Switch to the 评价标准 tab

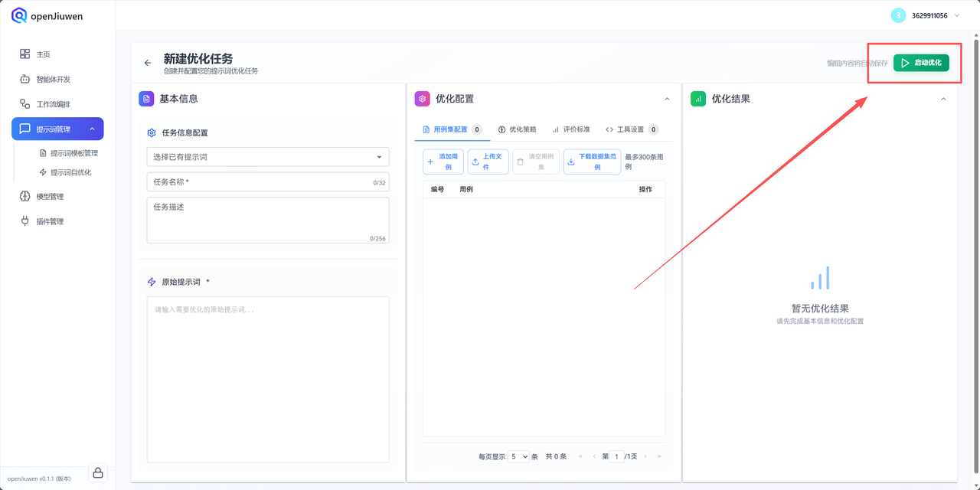(571, 129)
